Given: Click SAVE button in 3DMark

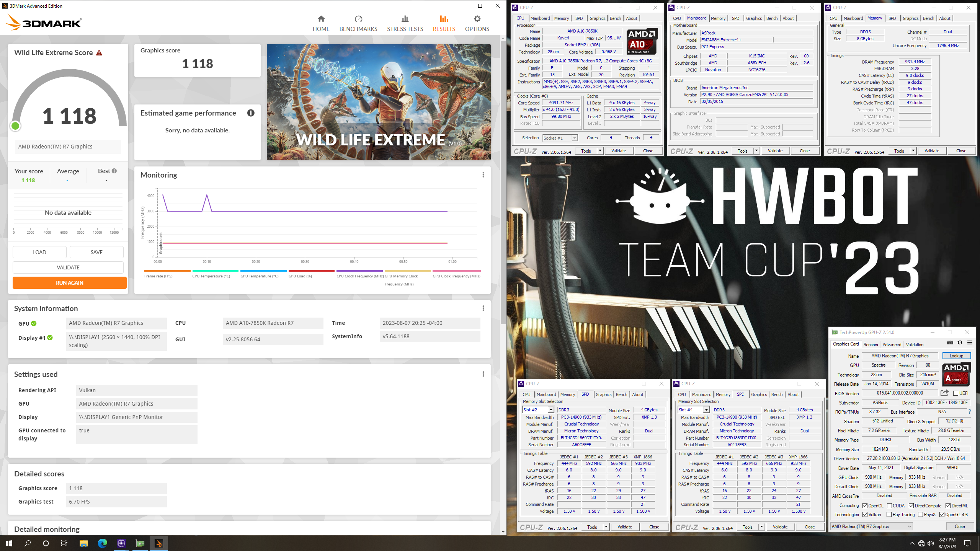Looking at the screenshot, I should click(96, 252).
